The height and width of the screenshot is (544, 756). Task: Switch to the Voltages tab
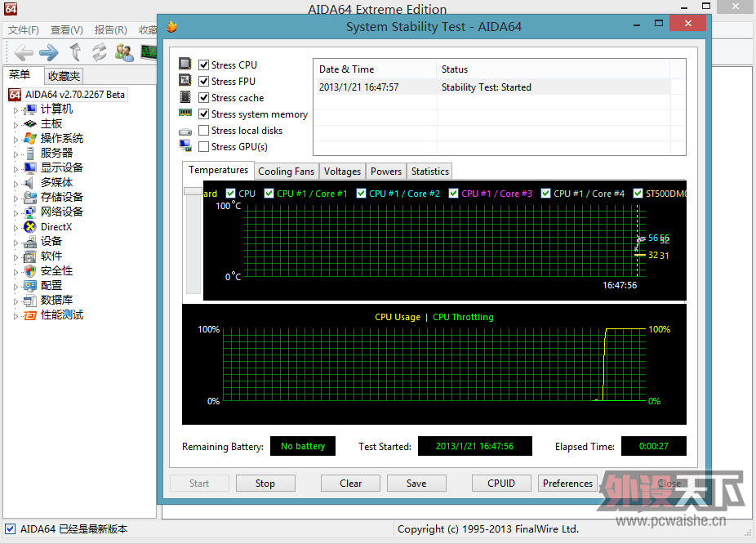pos(342,172)
